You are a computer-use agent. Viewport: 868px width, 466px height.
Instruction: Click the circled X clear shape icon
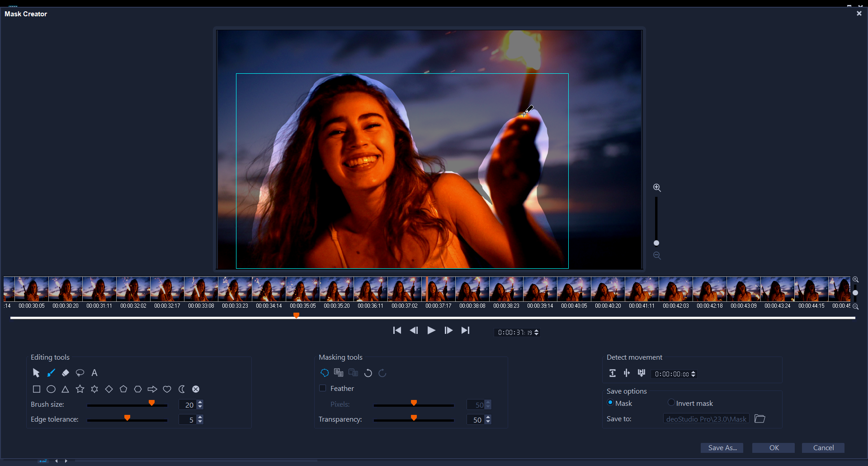pos(196,389)
